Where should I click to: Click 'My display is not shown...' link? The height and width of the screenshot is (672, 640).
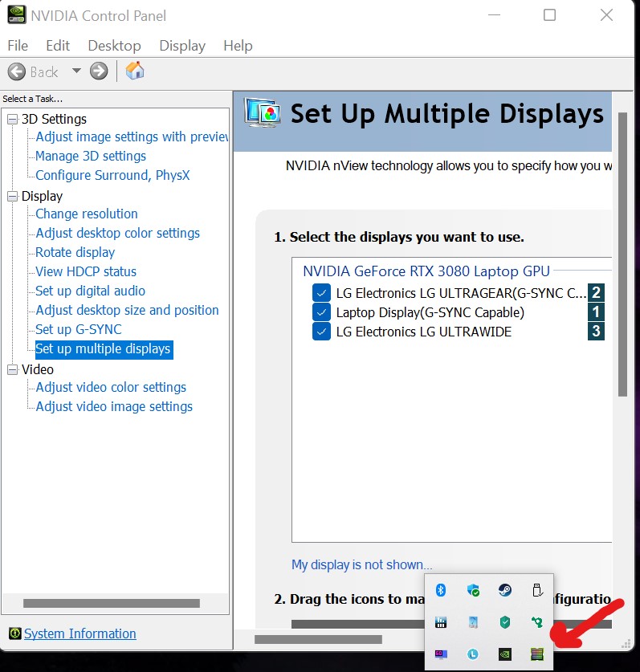(362, 564)
